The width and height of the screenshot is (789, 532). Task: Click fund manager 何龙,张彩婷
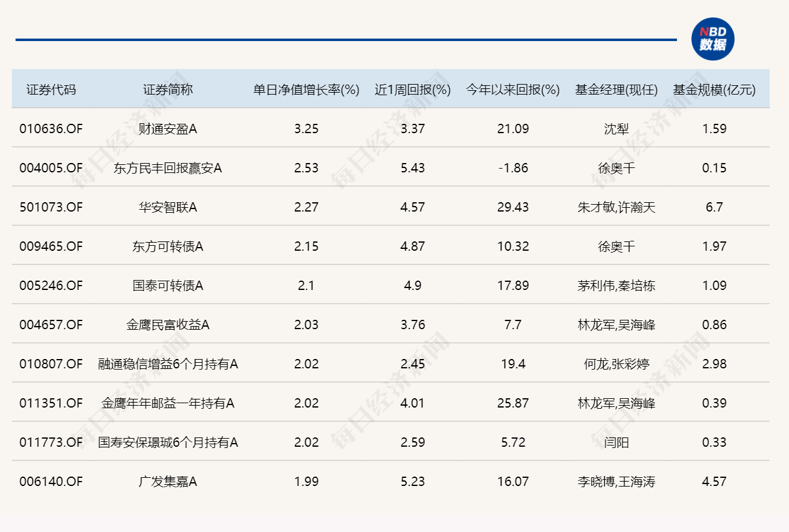(617, 364)
